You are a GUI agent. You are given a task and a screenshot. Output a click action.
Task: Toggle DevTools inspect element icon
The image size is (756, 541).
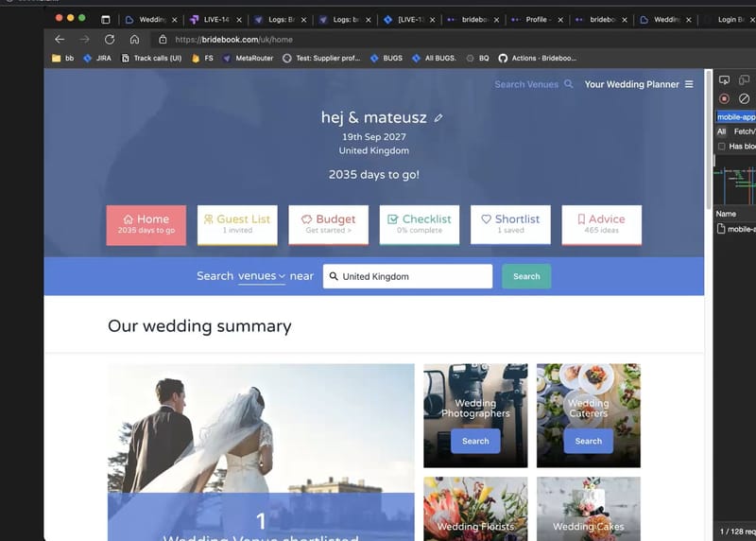coord(724,80)
